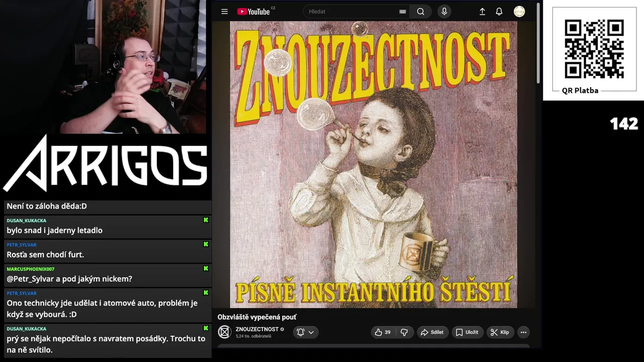
Task: Open the account avatar menu
Action: 519,12
